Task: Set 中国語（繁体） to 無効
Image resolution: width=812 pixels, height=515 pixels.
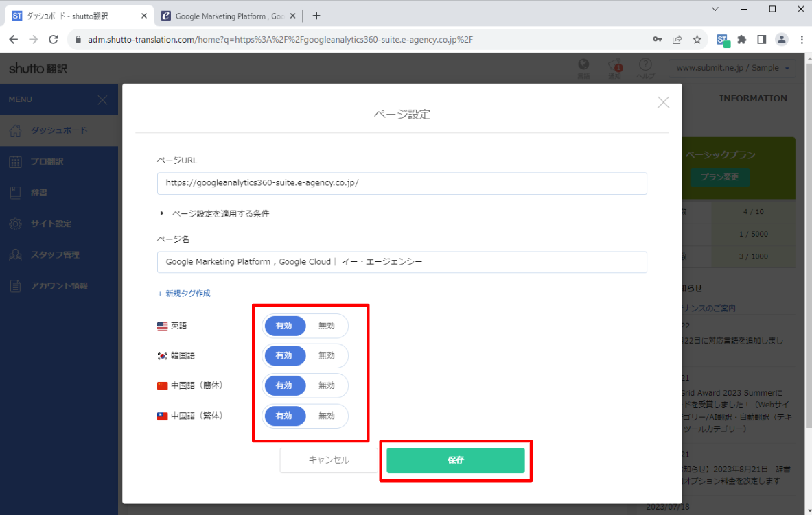Action: [326, 416]
